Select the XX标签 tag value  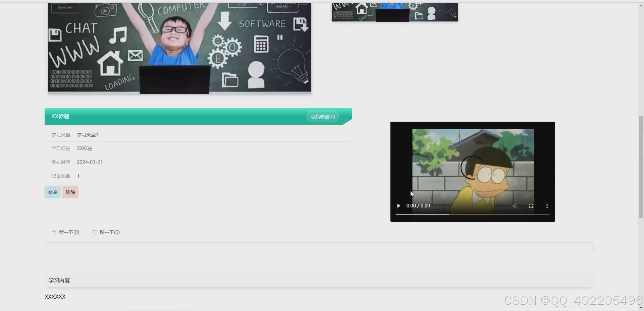(x=85, y=148)
